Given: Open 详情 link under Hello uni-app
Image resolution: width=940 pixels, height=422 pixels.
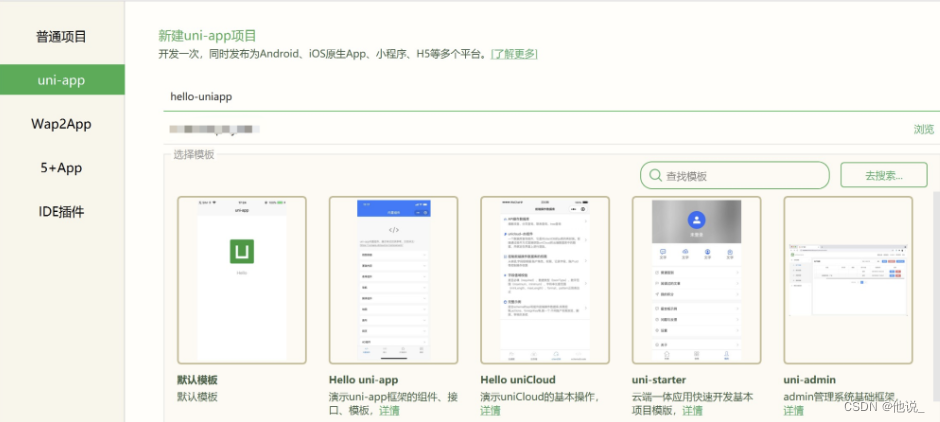Looking at the screenshot, I should tap(390, 411).
